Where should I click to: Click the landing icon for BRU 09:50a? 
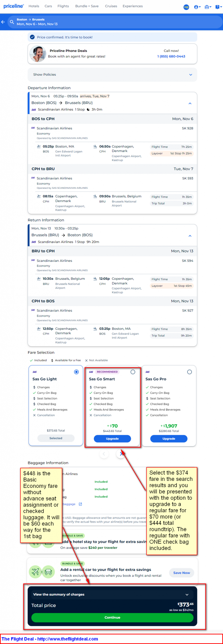tap(95, 196)
